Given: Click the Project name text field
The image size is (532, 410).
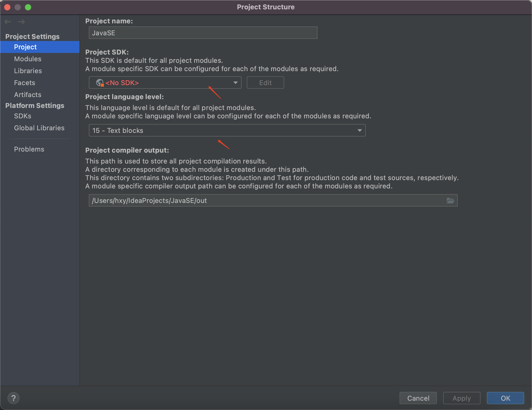Looking at the screenshot, I should click(203, 33).
